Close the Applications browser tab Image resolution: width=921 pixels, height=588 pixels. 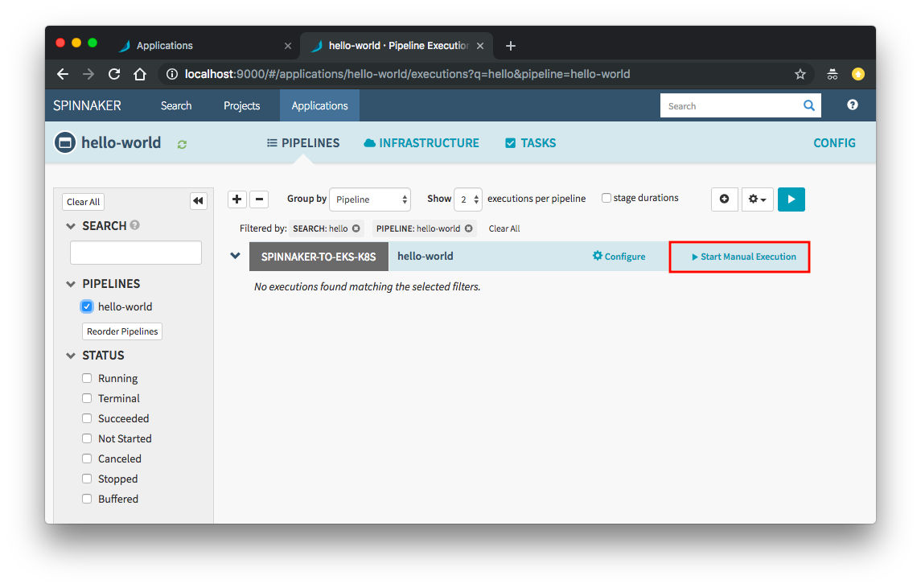[x=288, y=46]
